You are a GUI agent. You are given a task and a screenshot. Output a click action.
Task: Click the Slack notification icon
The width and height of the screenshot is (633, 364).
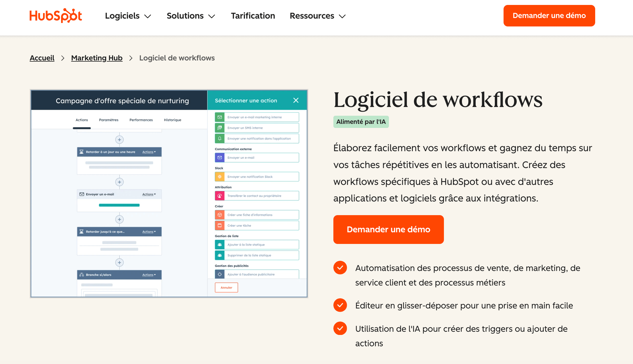click(x=220, y=177)
